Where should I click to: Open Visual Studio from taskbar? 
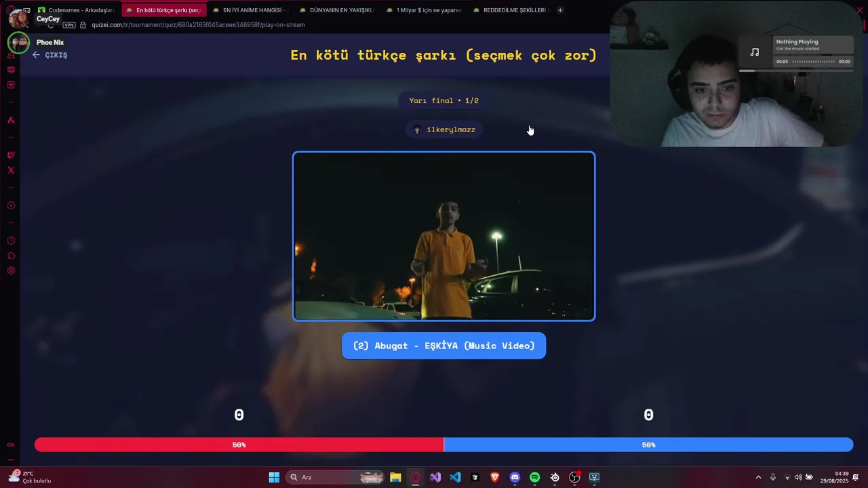pyautogui.click(x=435, y=477)
